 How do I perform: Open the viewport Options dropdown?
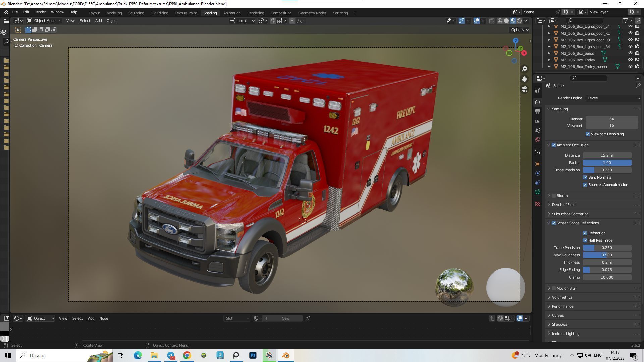pyautogui.click(x=519, y=30)
